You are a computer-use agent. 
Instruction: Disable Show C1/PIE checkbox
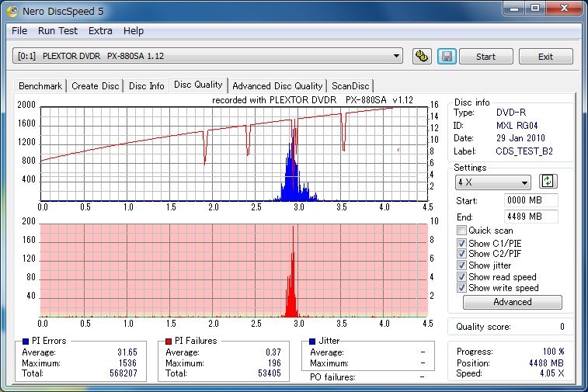pos(462,244)
